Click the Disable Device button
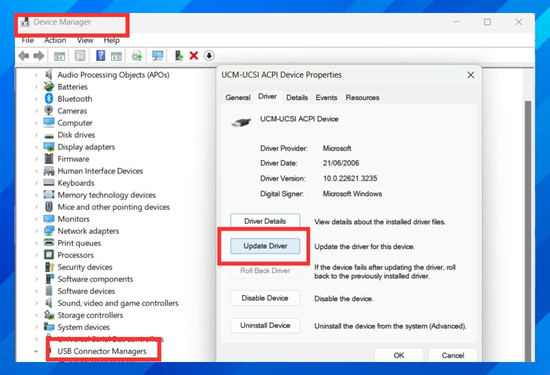The height and width of the screenshot is (375, 550). 265,298
